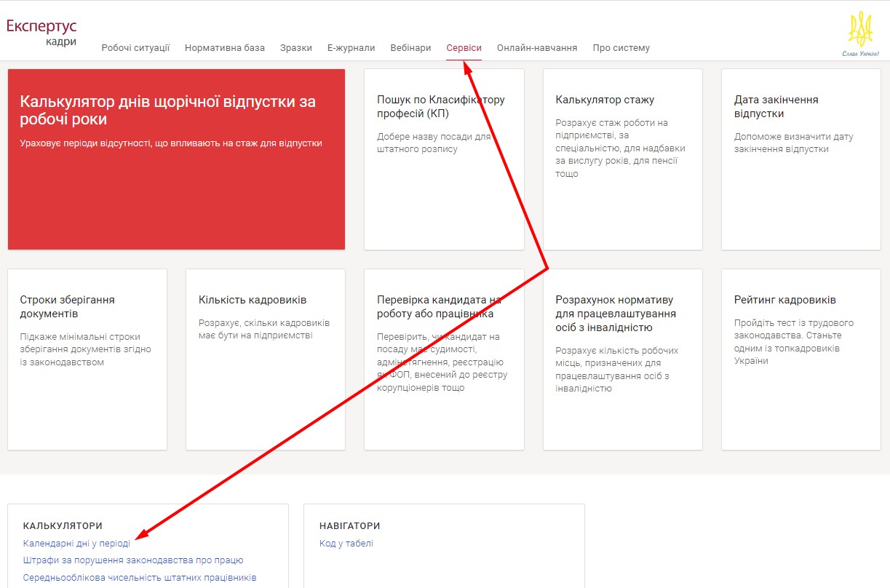This screenshot has width=890, height=588.
Task: Switch to Нормативна база tab
Action: (x=225, y=48)
